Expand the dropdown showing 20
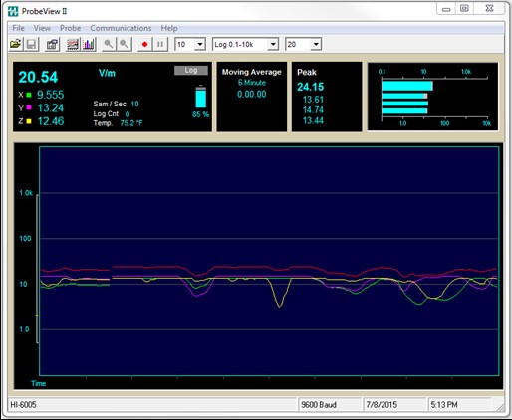Screen dimensions: 512x420 click(316, 44)
